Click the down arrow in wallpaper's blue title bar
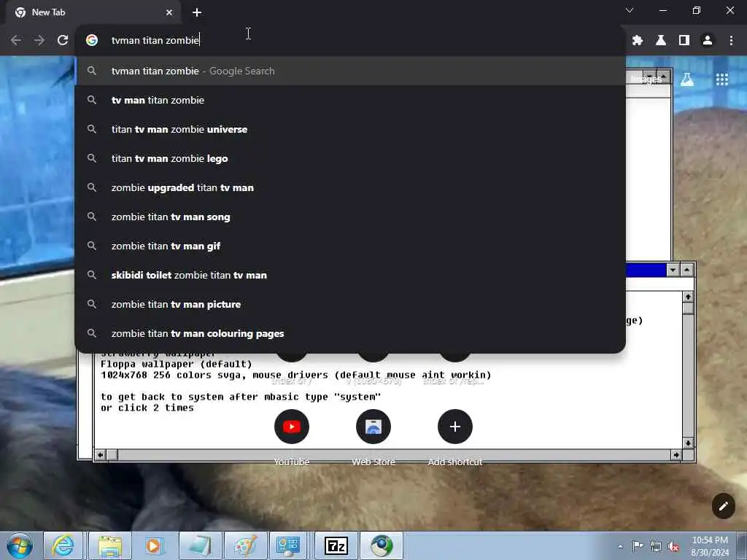The width and height of the screenshot is (747, 560). [673, 270]
